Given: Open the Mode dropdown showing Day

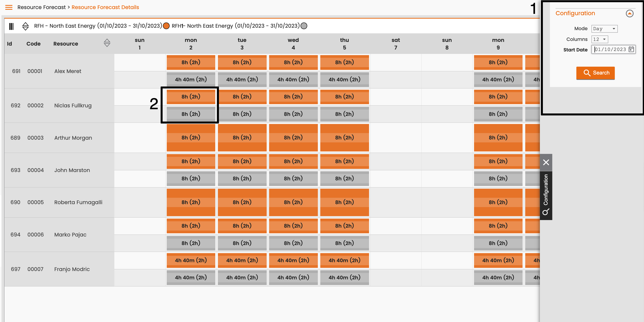Looking at the screenshot, I should click(604, 29).
